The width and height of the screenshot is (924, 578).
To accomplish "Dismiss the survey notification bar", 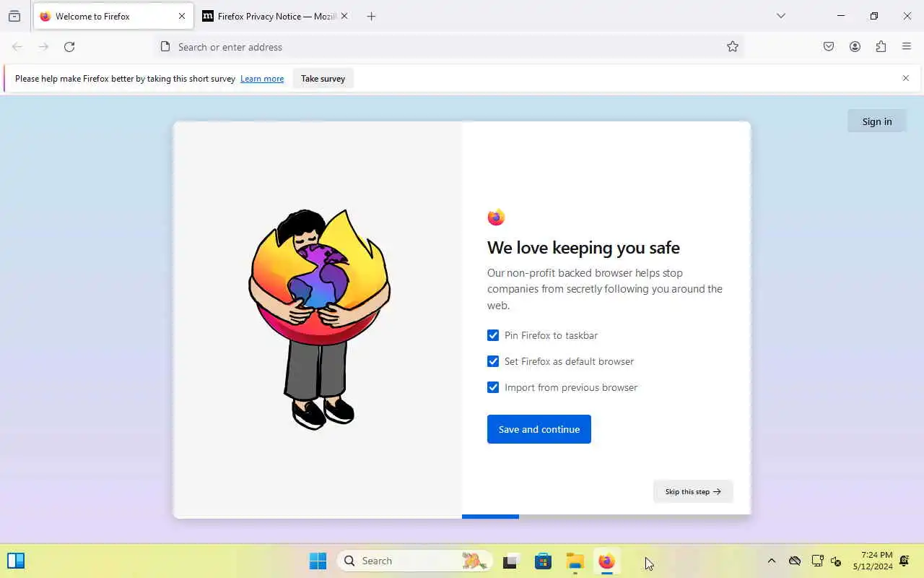I will [906, 78].
